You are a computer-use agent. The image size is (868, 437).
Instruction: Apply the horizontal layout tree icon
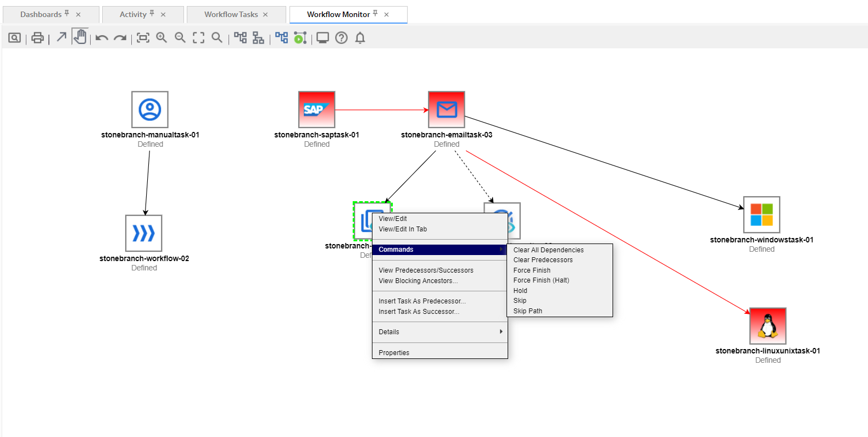click(240, 37)
